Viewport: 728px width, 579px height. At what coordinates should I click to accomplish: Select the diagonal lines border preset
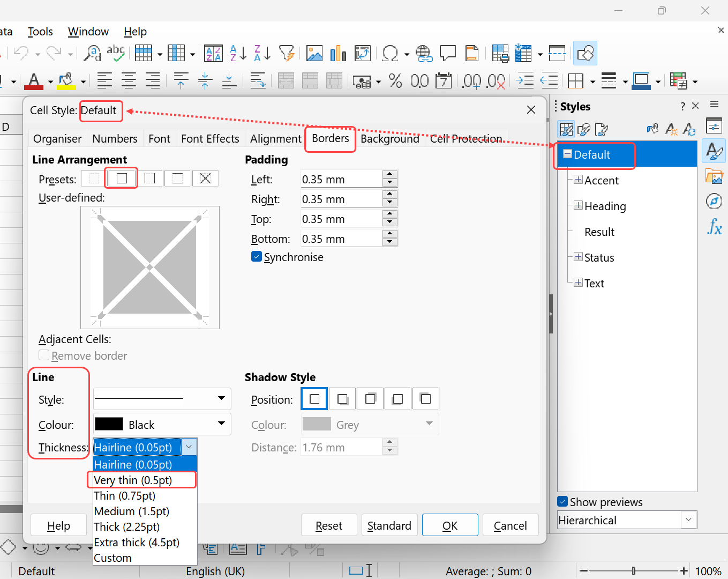coord(206,179)
